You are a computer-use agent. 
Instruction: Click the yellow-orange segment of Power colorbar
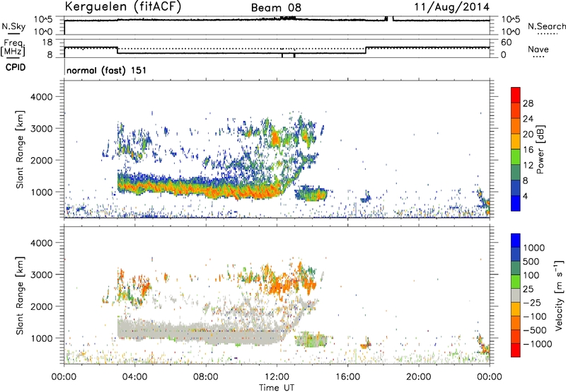[516, 141]
